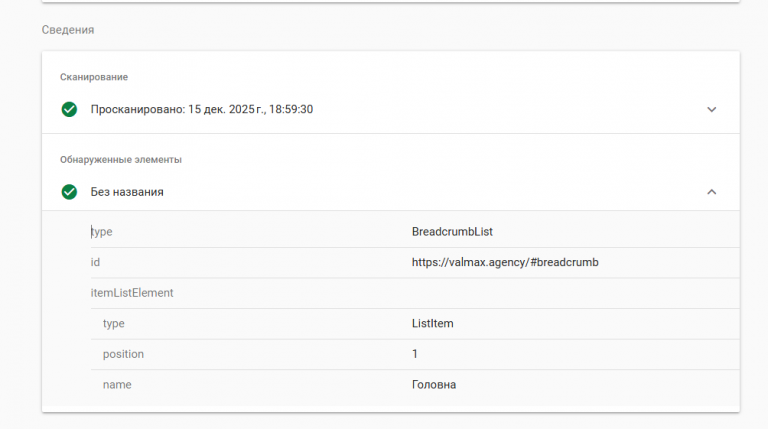
Task: Click the position value 1
Action: 415,354
